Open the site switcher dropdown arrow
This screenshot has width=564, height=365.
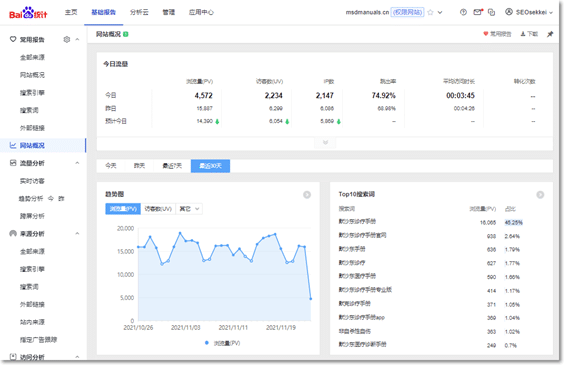[440, 13]
